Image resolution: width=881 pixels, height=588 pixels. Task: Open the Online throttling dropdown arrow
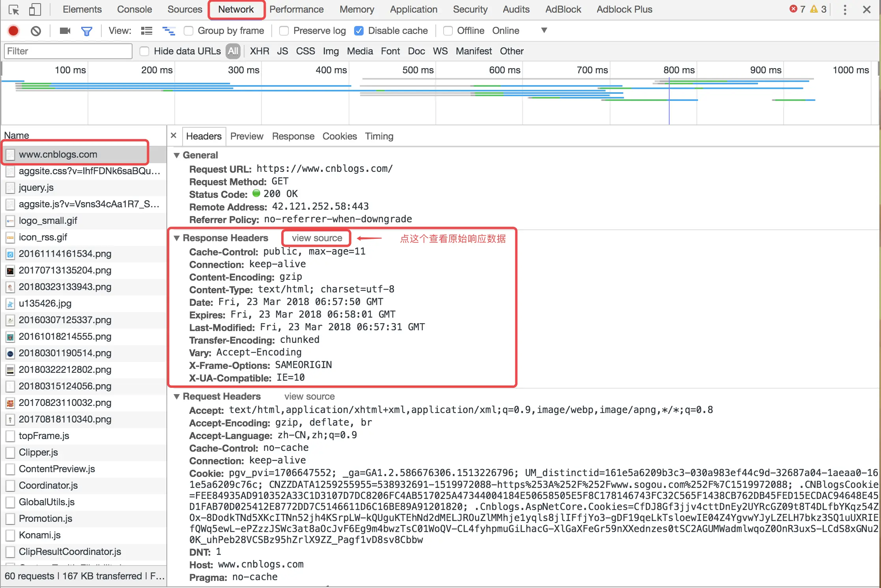point(544,31)
